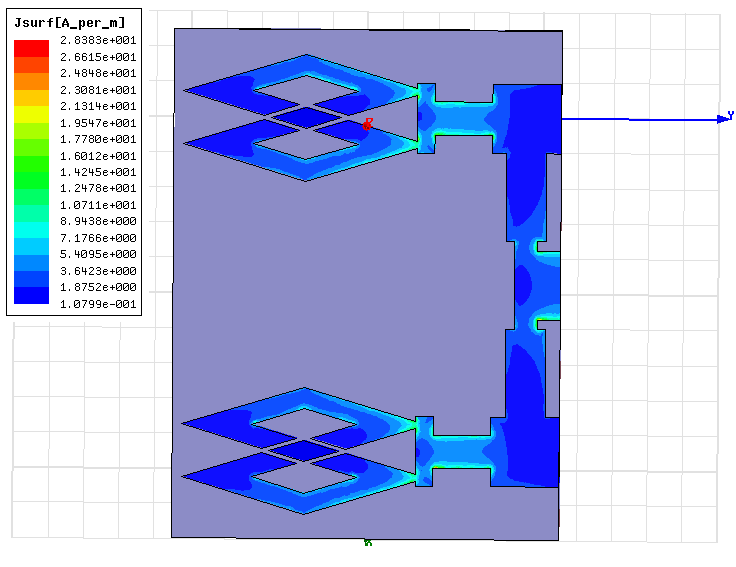The width and height of the screenshot is (736, 567).
Task: Click the red marker on upper antenna
Action: click(368, 123)
